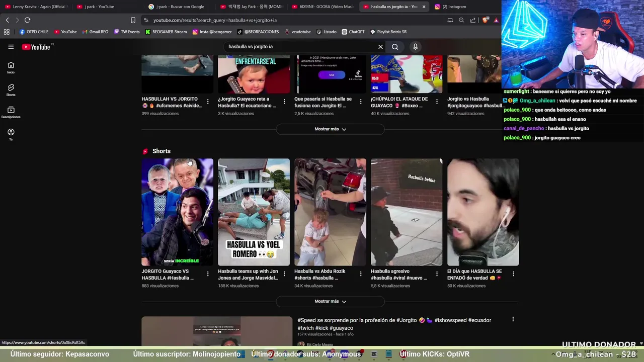The height and width of the screenshot is (362, 644).
Task: Open site information icon in the address bar
Action: [x=146, y=20]
